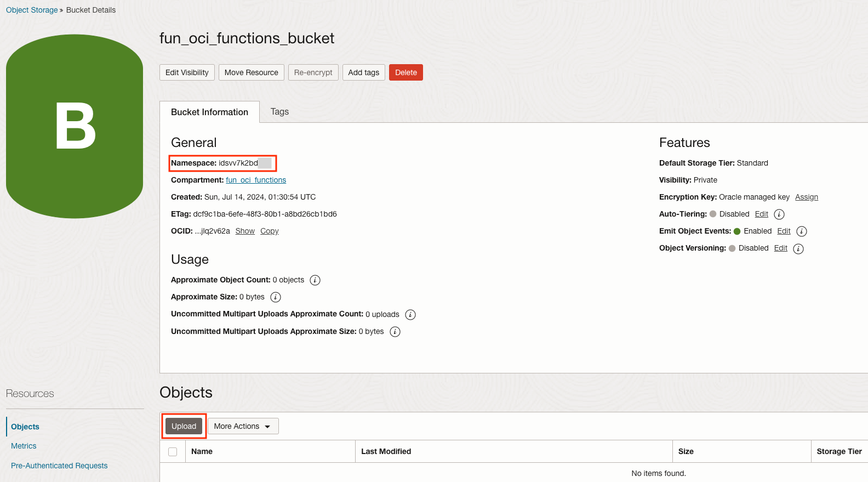This screenshot has height=482, width=868.
Task: Click the info icon next to Auto-Tiering
Action: pos(779,214)
